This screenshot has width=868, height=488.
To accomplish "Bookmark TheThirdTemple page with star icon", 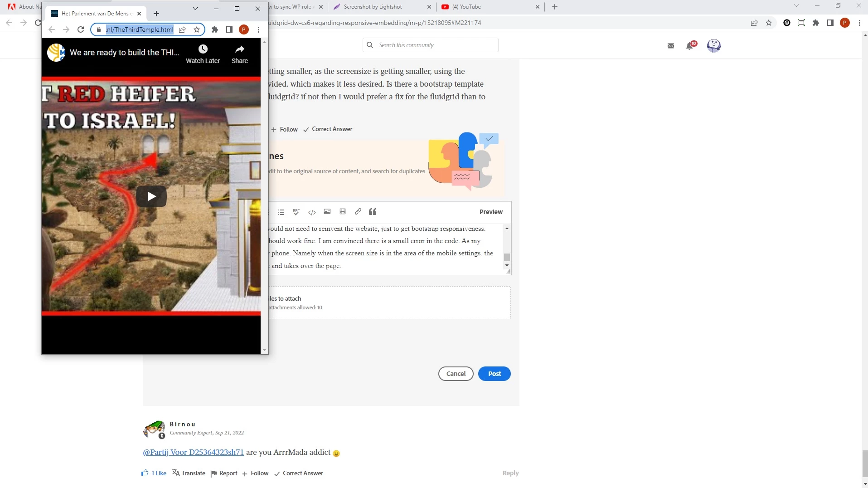I will [x=197, y=29].
